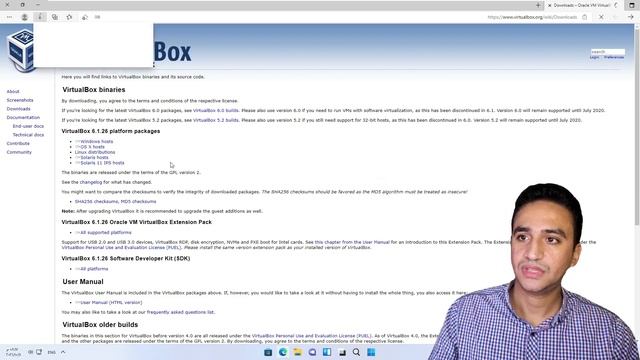The height and width of the screenshot is (360, 640).
Task: Open File Explorer on taskbar
Action: pyautogui.click(x=298, y=352)
